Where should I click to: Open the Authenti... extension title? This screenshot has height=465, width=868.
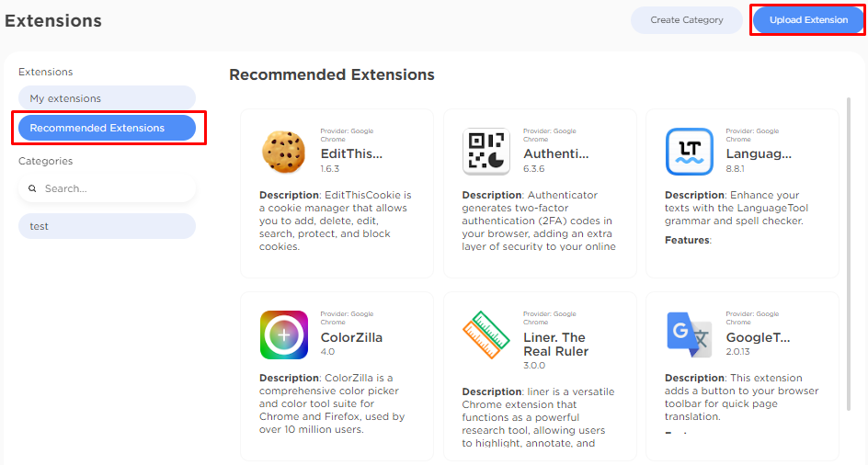tap(555, 153)
